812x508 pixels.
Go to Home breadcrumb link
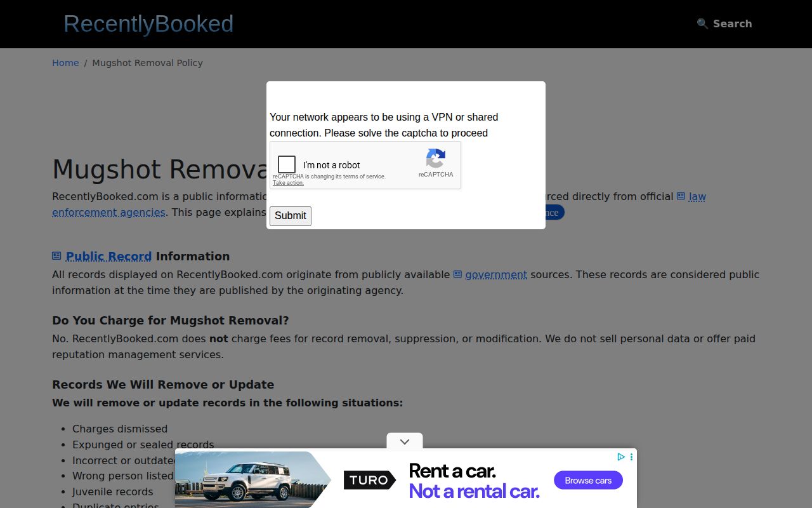pos(65,63)
